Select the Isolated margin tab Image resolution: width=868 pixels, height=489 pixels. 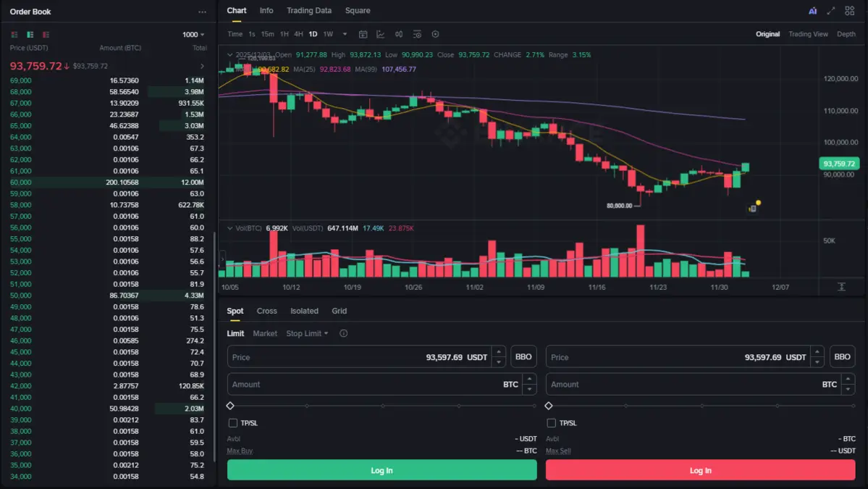[x=304, y=311]
